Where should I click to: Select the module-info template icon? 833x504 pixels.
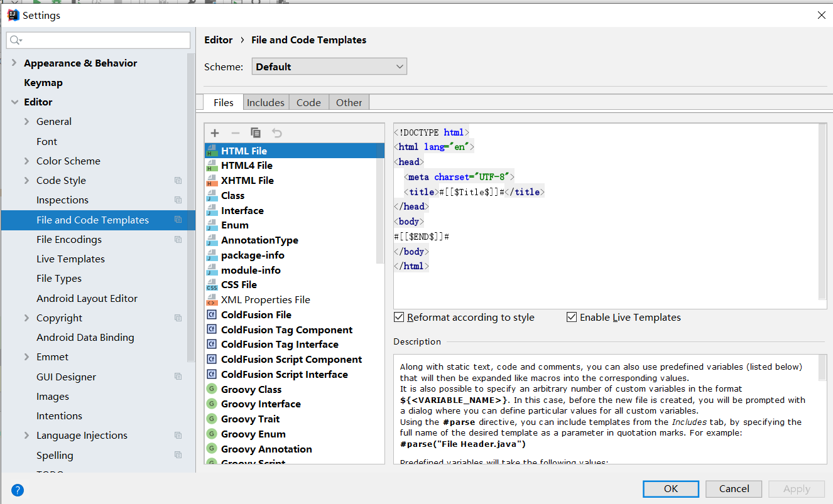(x=212, y=271)
